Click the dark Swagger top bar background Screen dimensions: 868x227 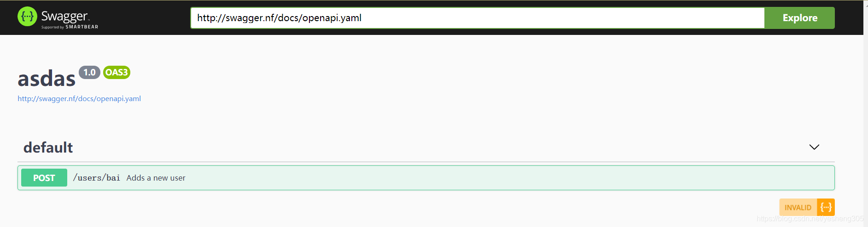pos(143,17)
